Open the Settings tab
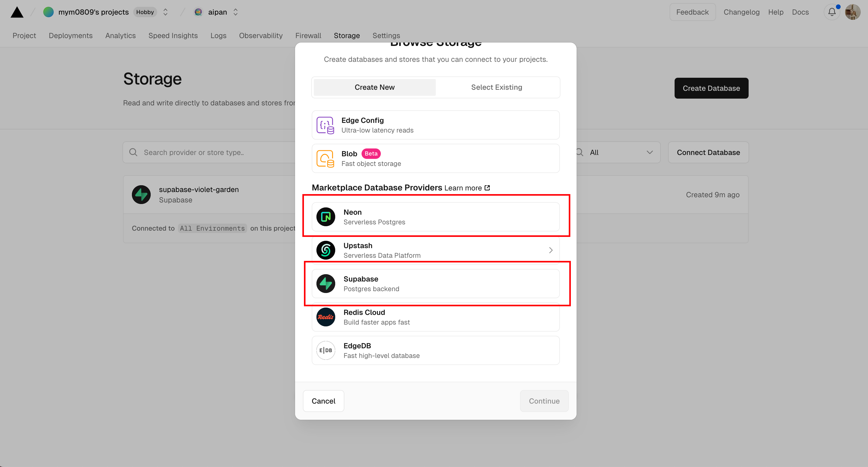Screen dimensions: 868x467 [386, 35]
